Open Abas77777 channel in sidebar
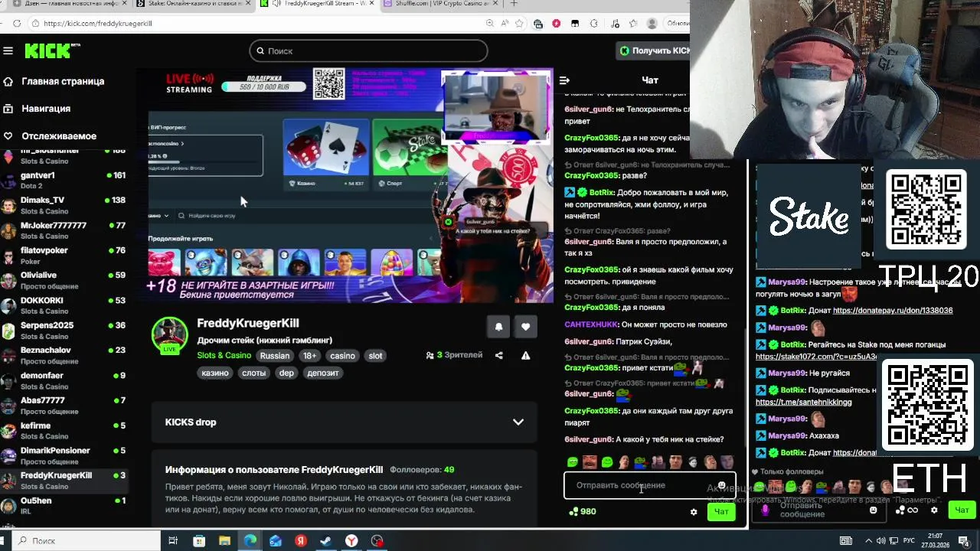The image size is (980, 551). [64, 405]
